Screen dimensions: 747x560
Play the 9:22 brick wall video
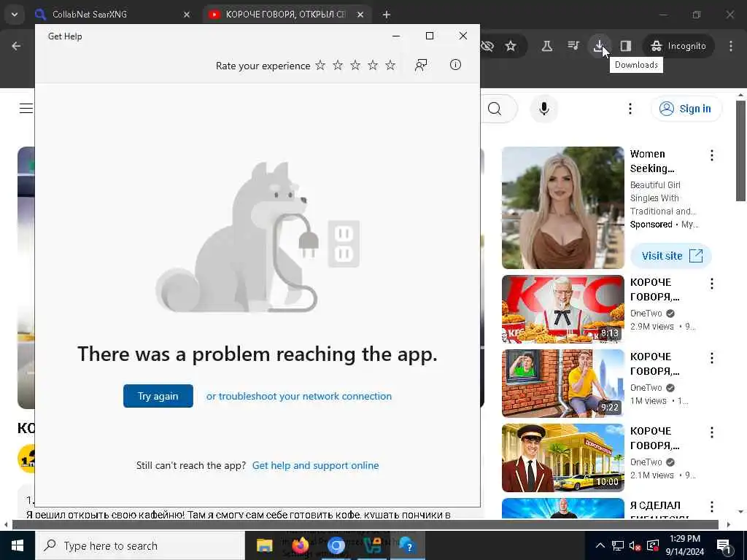(x=562, y=384)
